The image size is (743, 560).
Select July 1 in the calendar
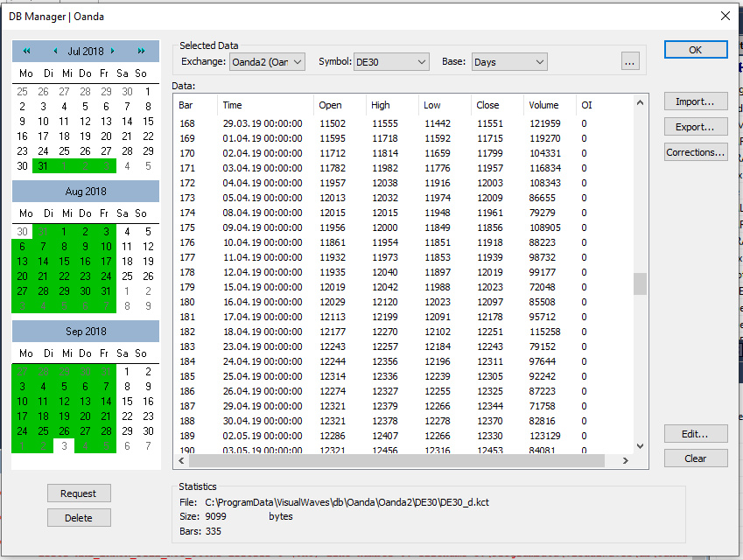(148, 92)
